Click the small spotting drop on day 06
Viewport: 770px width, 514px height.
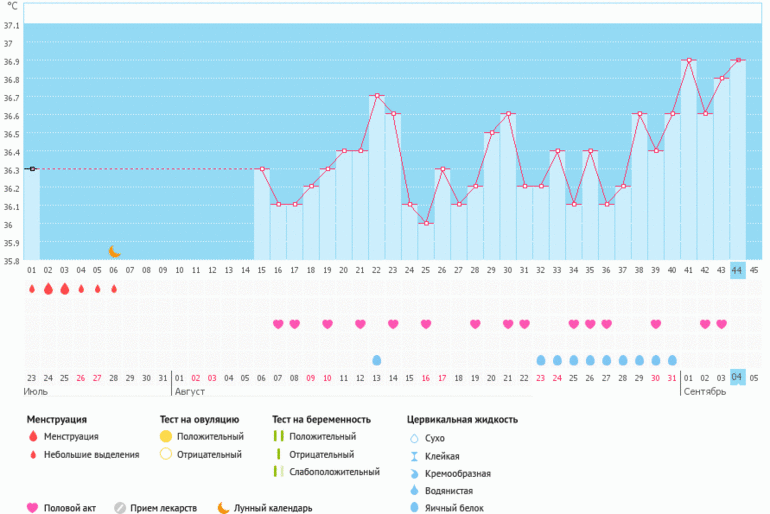pyautogui.click(x=114, y=289)
